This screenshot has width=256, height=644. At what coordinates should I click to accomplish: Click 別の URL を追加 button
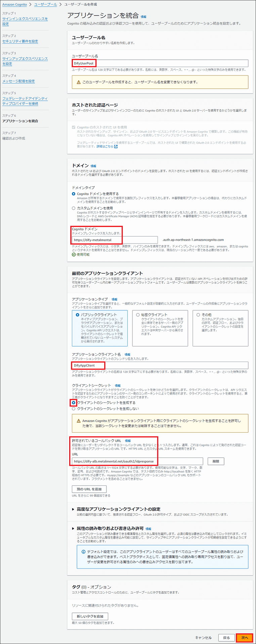[89, 489]
